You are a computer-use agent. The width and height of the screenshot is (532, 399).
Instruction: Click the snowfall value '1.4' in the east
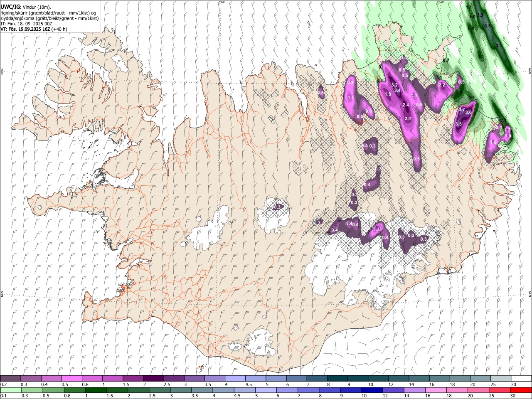508,135
